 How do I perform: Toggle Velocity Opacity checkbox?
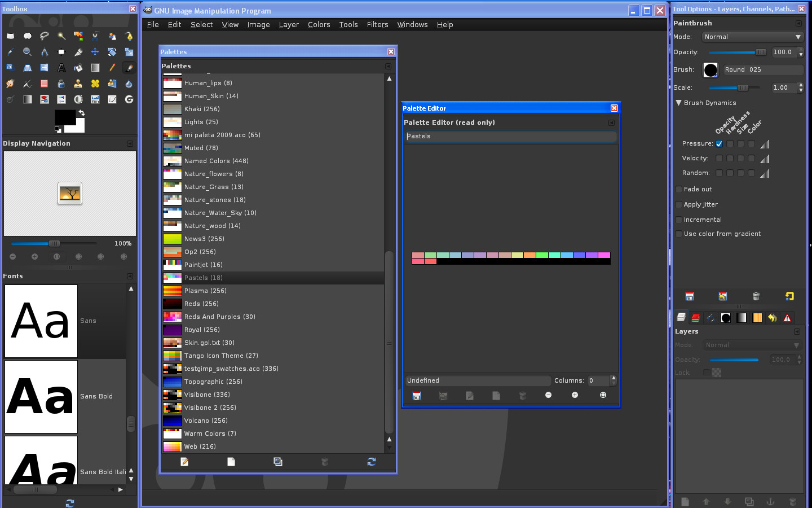[x=719, y=159]
